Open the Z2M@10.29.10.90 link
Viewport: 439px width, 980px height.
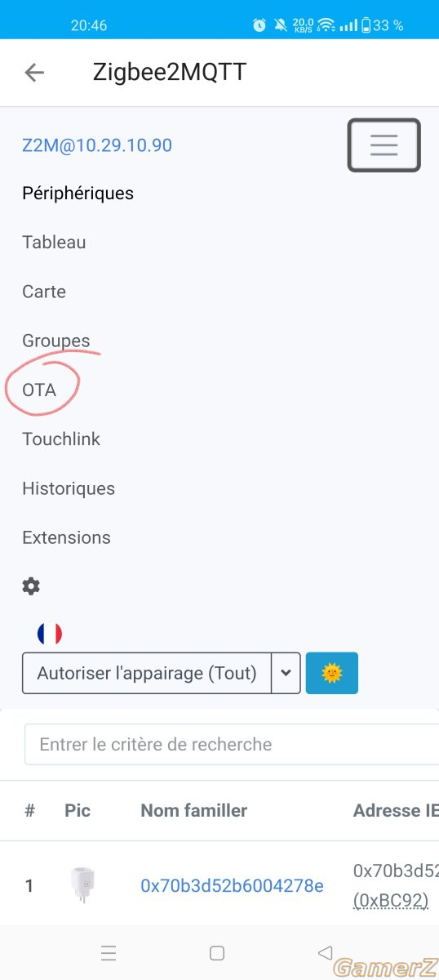[97, 145]
